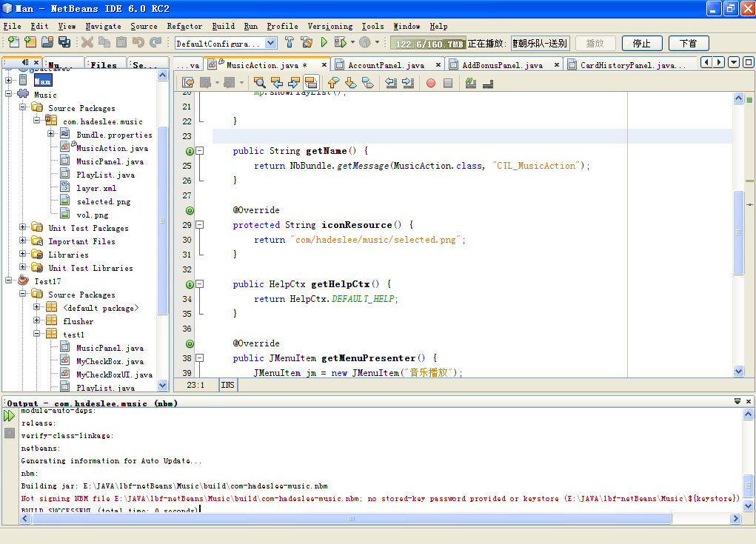Click editor Last Edit location icon
This screenshot has height=544, width=756.
tap(188, 83)
